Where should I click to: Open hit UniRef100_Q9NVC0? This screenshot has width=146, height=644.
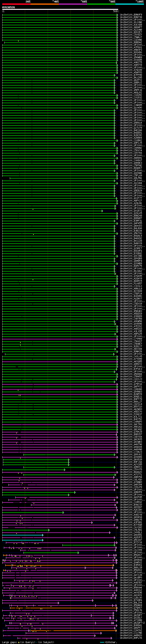click(131, 467)
